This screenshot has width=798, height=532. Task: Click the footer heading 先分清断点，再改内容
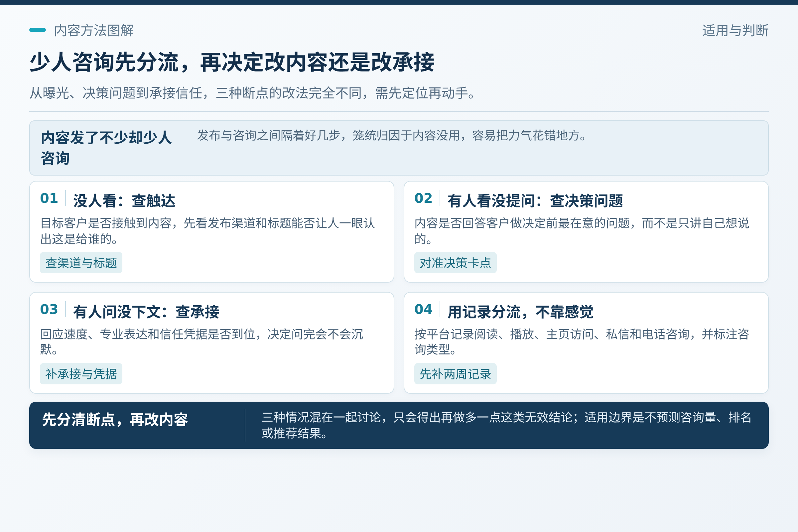(115, 420)
